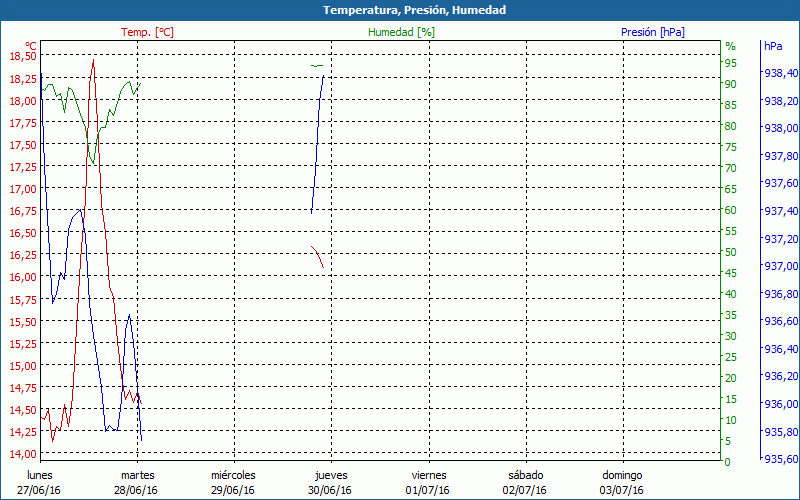The image size is (800, 500).
Task: Select the green 'Humedad [%]' legend label
Action: (x=402, y=32)
